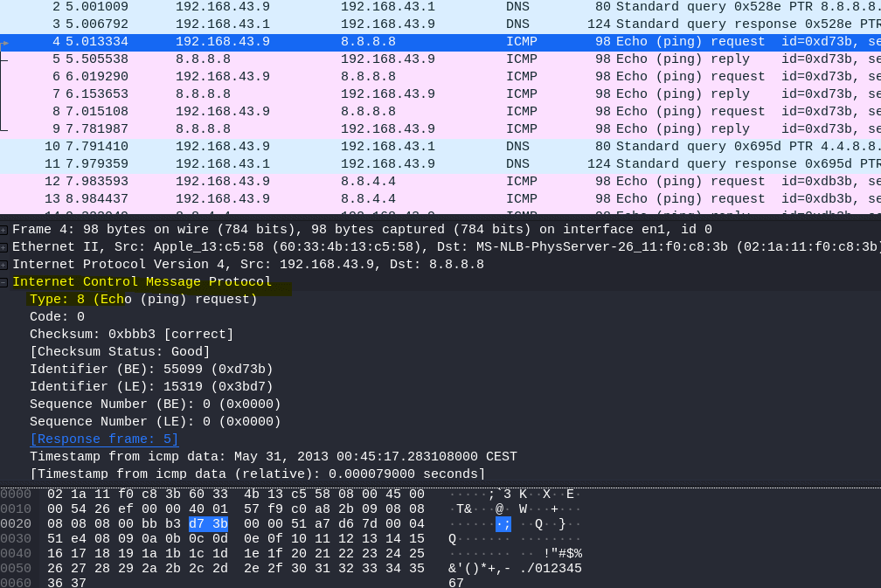
Task: Expand the Internet Protocol Version 4 layer
Action: (x=3, y=265)
